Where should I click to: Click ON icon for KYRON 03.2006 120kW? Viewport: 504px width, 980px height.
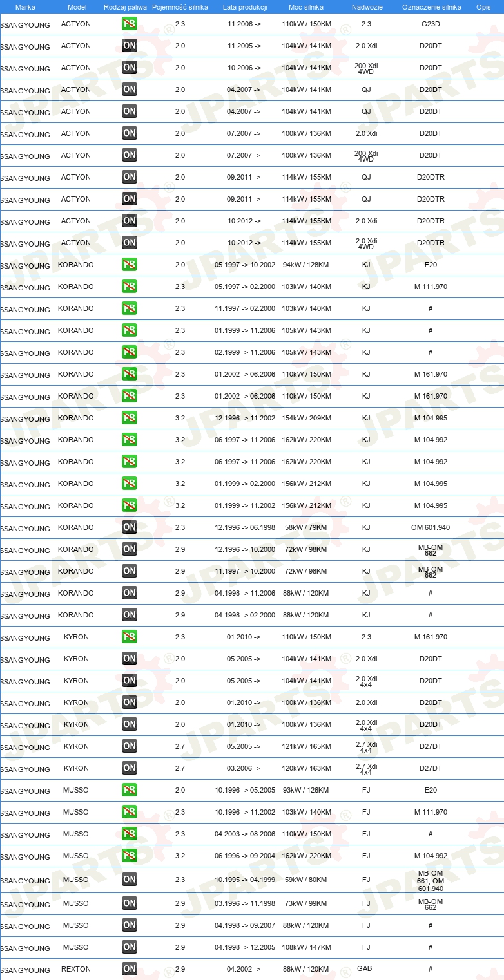[x=130, y=768]
